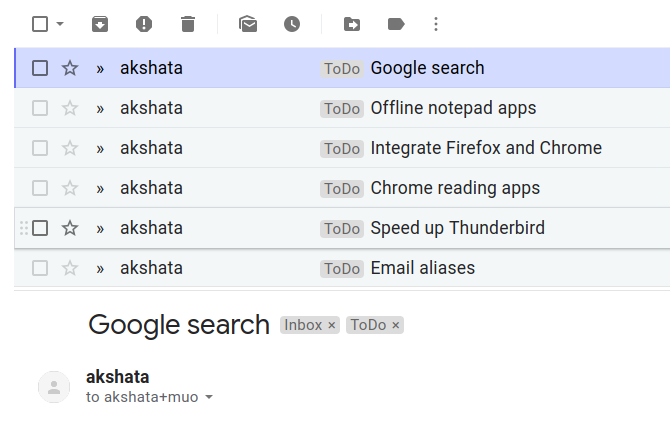
Task: Open the Integrate Firefox and Chrome email
Action: [486, 148]
